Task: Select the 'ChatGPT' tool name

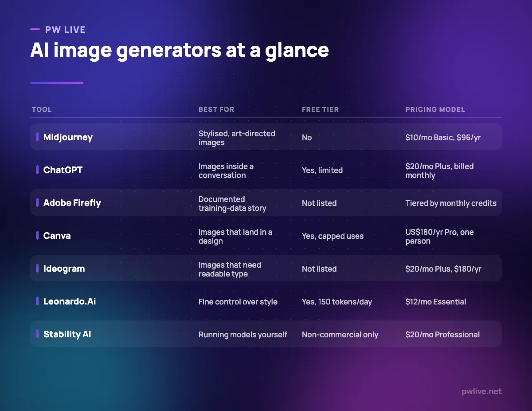Action: (x=63, y=170)
